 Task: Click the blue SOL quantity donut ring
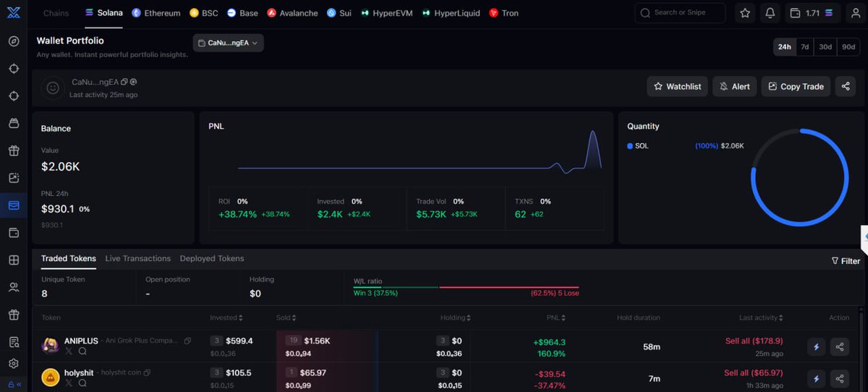point(799,177)
